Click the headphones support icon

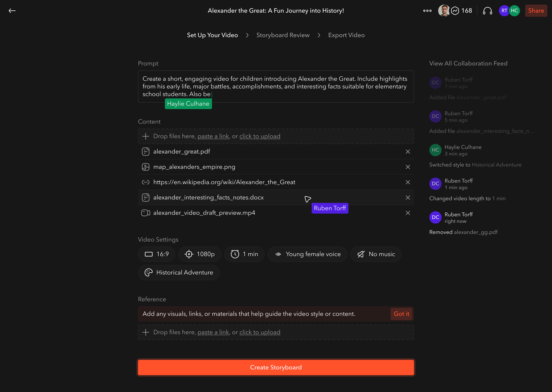pyautogui.click(x=487, y=11)
